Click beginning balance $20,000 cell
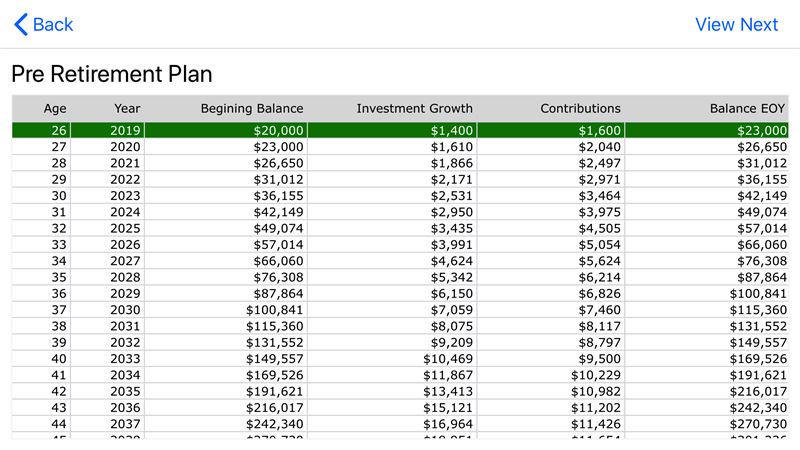 click(226, 130)
